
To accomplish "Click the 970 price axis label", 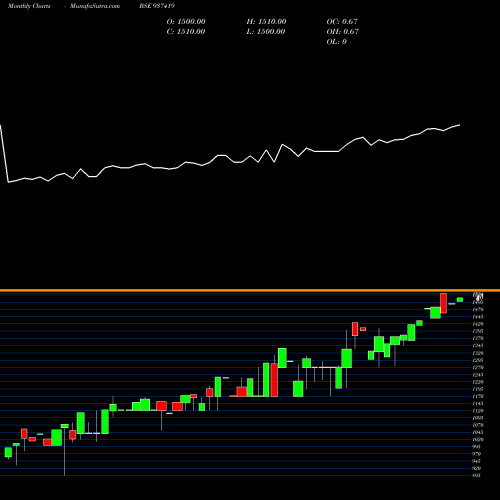I will (477, 454).
